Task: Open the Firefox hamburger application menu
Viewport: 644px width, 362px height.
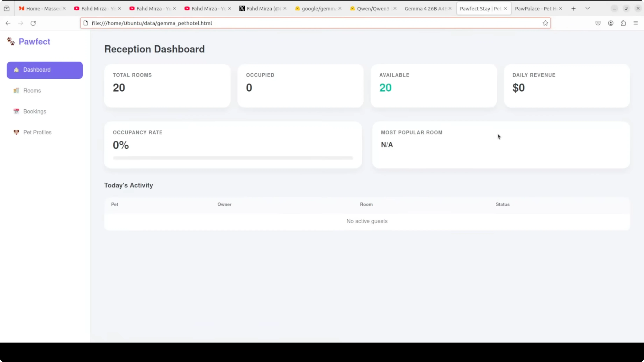Action: pos(635,23)
